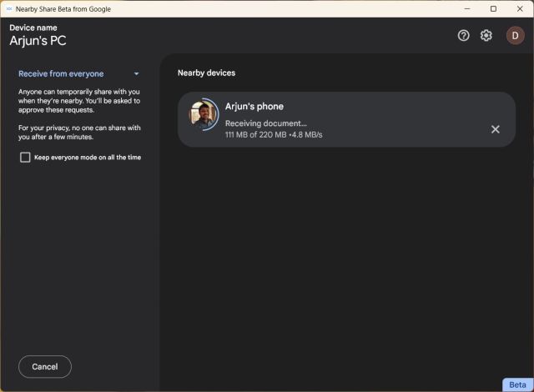Click the Receiving document status text
This screenshot has height=392, width=534.
(x=265, y=123)
